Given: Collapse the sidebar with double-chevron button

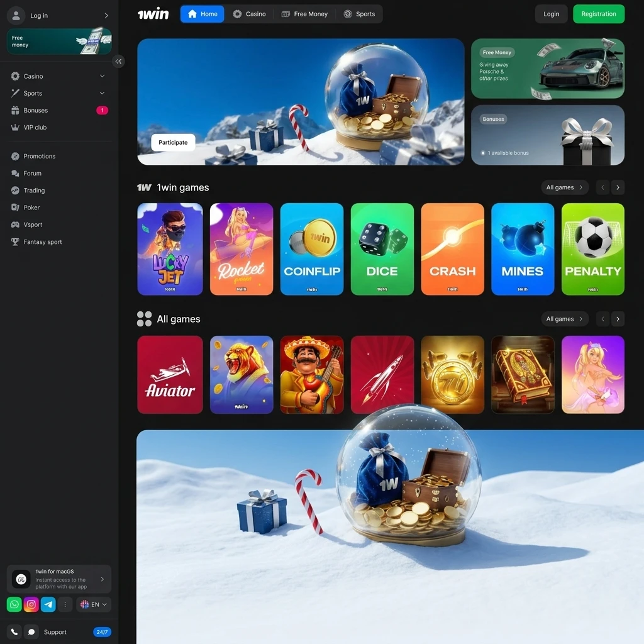Looking at the screenshot, I should point(118,61).
